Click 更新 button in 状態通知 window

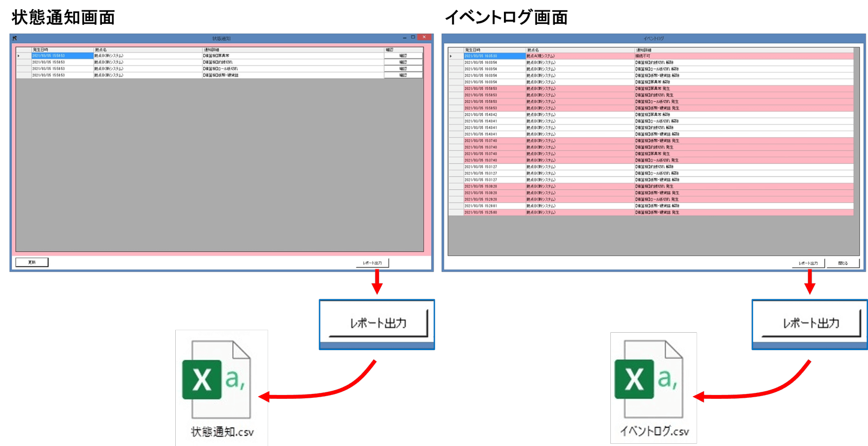pyautogui.click(x=32, y=262)
